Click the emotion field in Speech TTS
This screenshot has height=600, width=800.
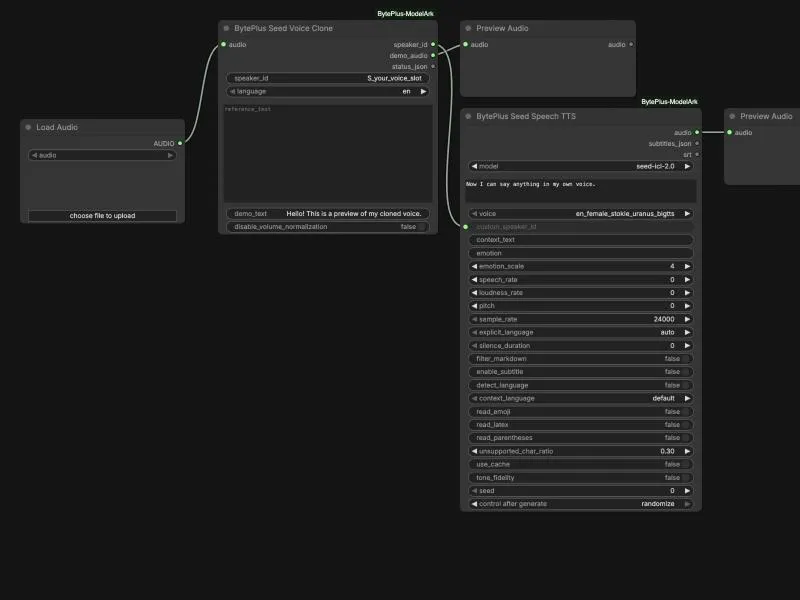pos(581,253)
